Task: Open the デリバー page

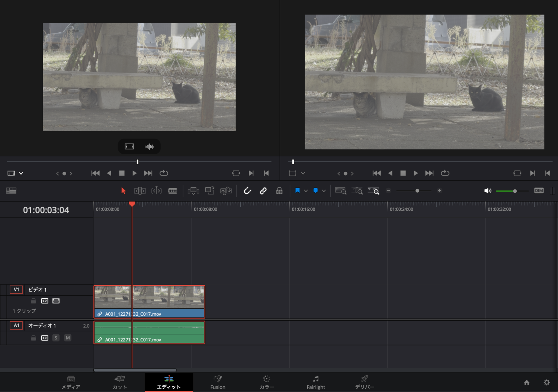Action: 365,383
